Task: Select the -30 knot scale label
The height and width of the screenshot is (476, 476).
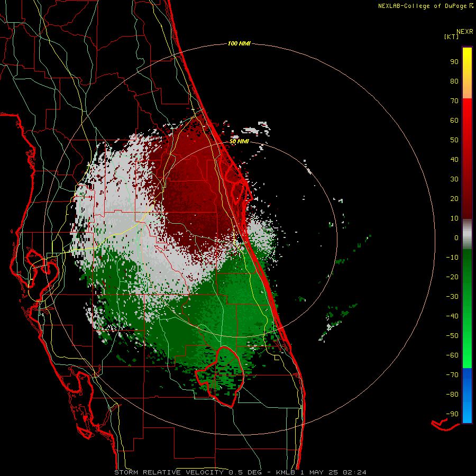Action: coord(452,297)
